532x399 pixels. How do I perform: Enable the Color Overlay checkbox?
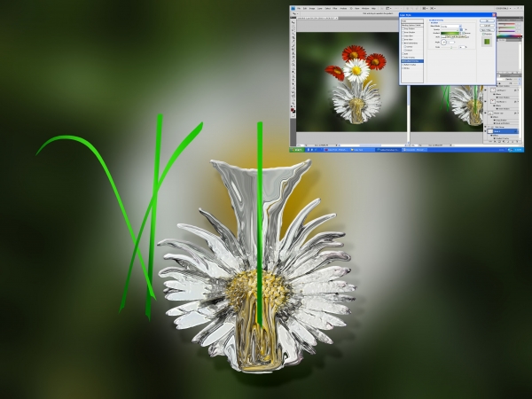tap(403, 58)
